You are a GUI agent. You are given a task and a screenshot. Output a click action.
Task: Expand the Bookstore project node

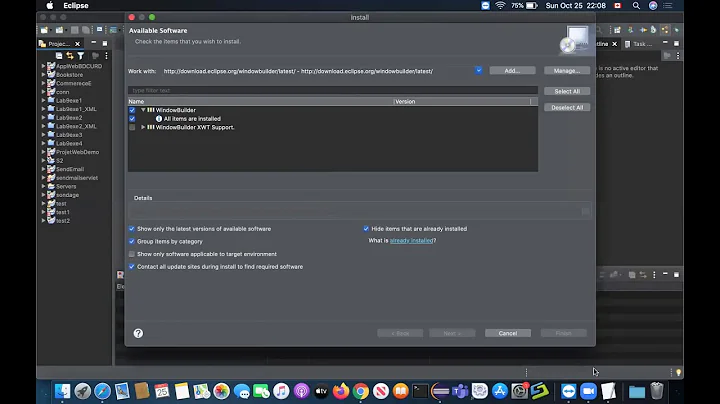[x=44, y=74]
